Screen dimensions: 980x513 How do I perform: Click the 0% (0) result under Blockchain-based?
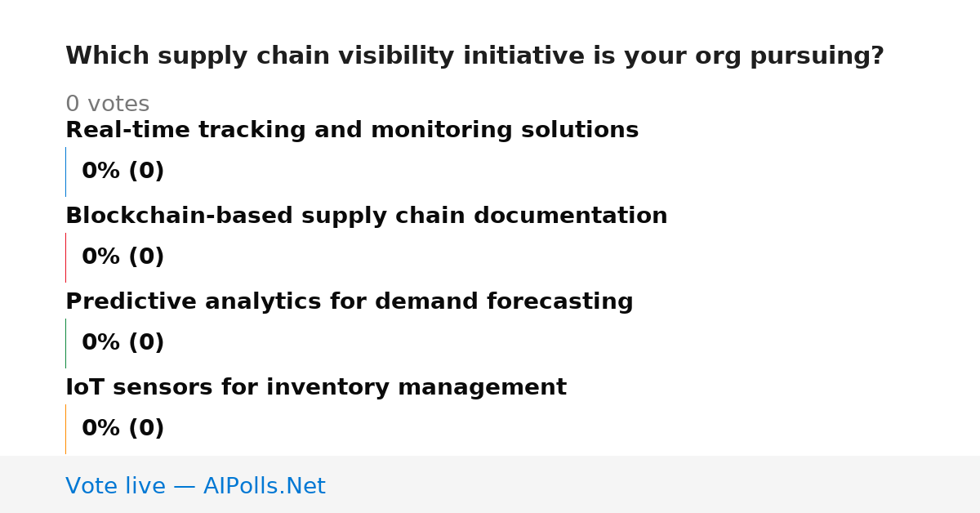pyautogui.click(x=123, y=257)
